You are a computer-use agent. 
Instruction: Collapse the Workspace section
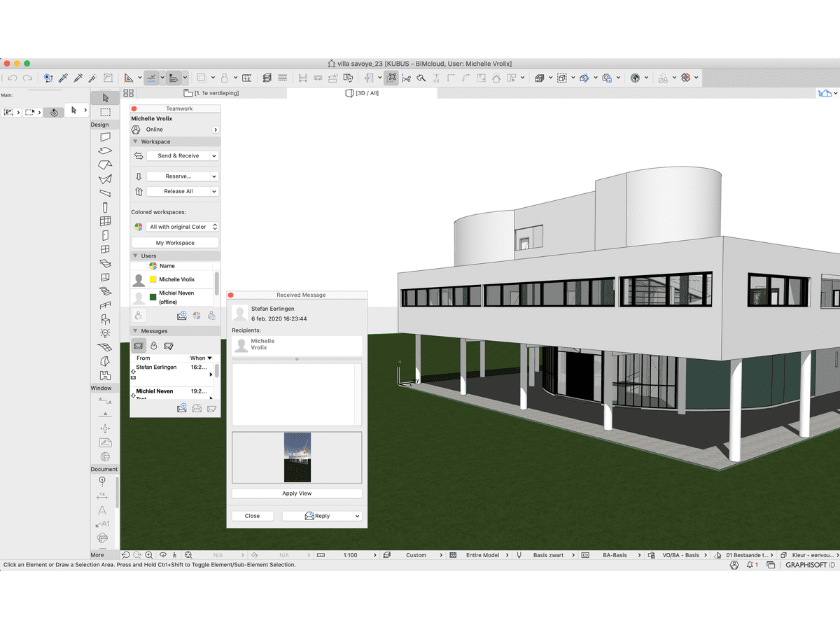tap(136, 141)
